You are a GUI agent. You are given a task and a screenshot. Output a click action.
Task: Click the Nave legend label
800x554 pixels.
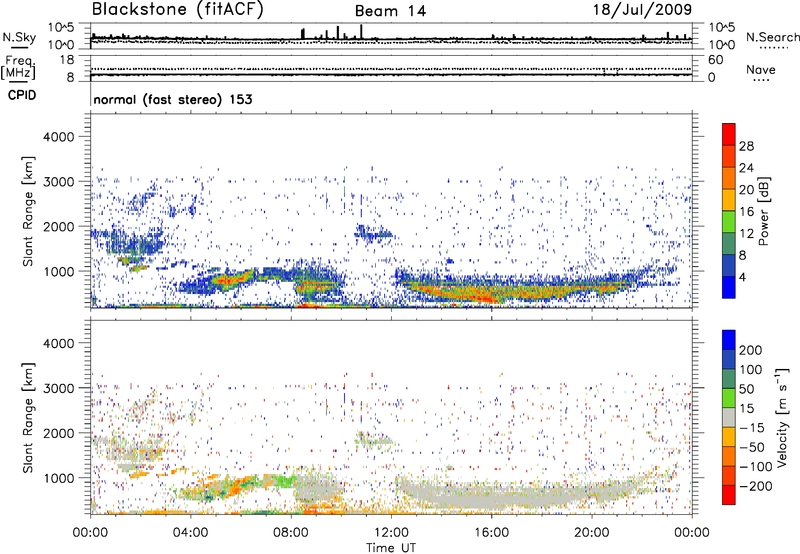(761, 69)
